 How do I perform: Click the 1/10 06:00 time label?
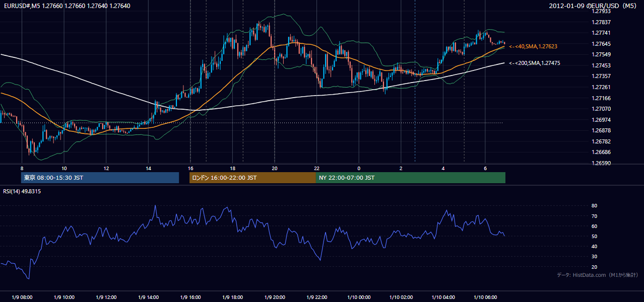click(x=485, y=297)
